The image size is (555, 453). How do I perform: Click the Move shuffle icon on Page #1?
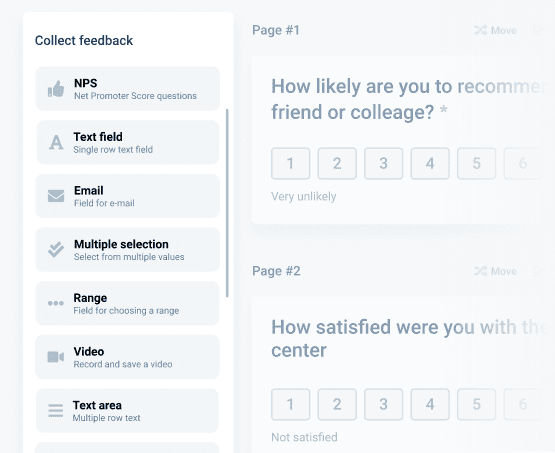pos(480,30)
